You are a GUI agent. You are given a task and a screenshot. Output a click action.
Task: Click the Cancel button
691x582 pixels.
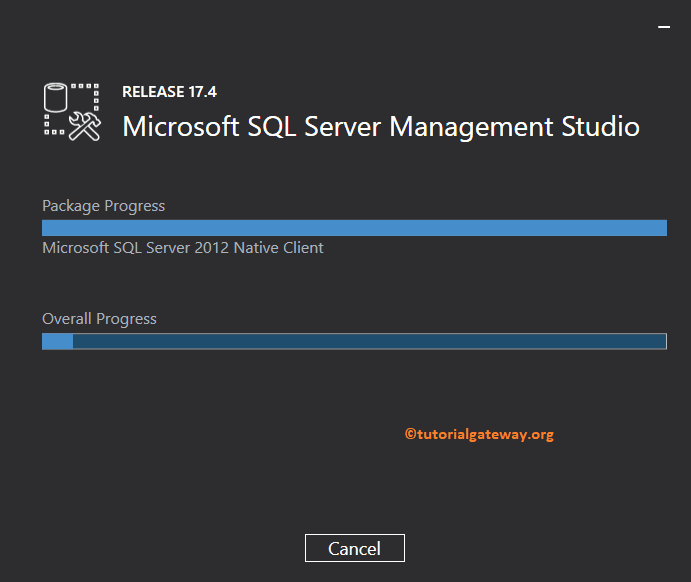click(x=355, y=548)
